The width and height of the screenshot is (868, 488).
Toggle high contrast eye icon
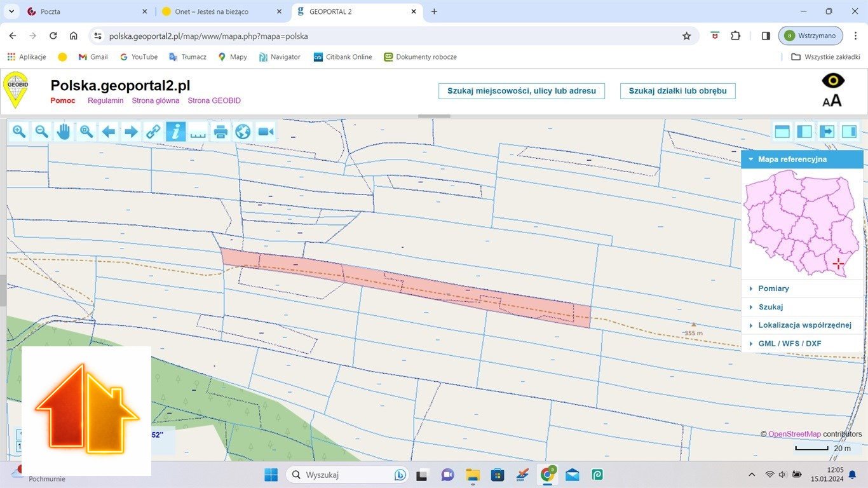click(833, 81)
